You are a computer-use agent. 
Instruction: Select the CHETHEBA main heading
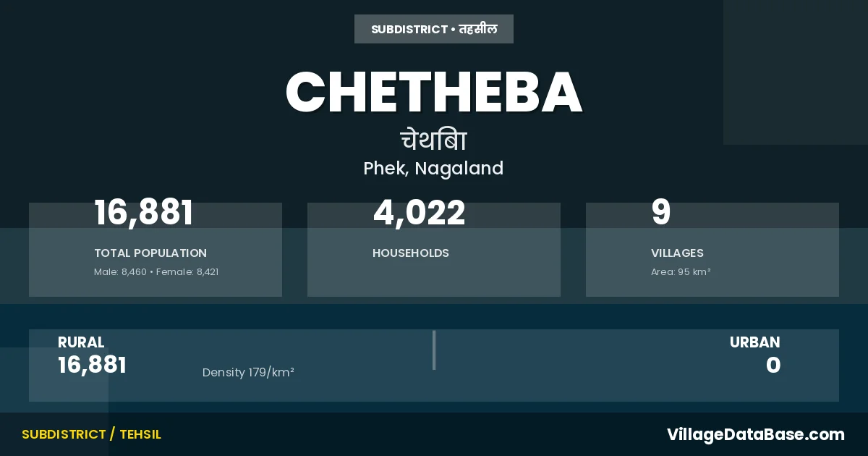(x=434, y=93)
